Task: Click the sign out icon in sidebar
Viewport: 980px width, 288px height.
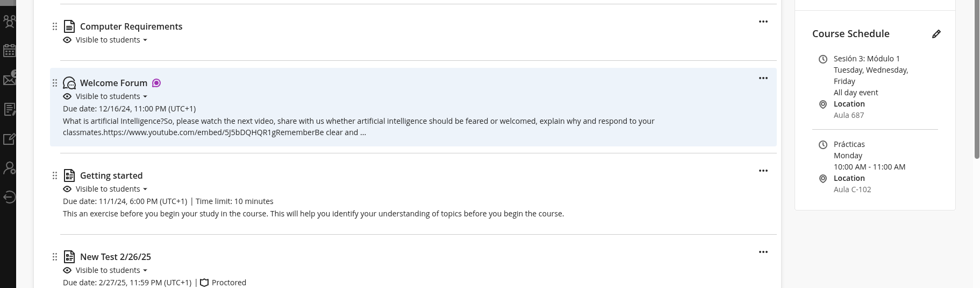Action: tap(9, 197)
